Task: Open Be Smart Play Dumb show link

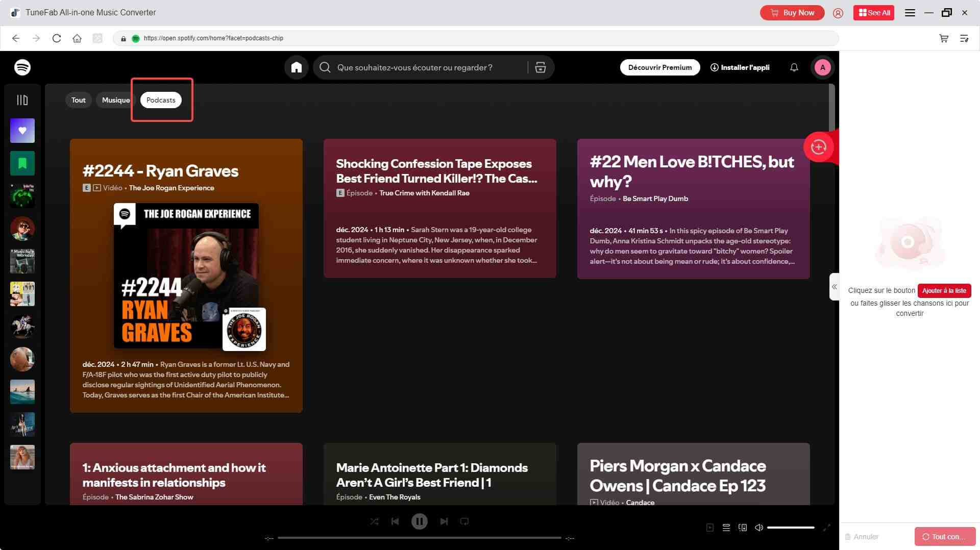Action: (655, 198)
